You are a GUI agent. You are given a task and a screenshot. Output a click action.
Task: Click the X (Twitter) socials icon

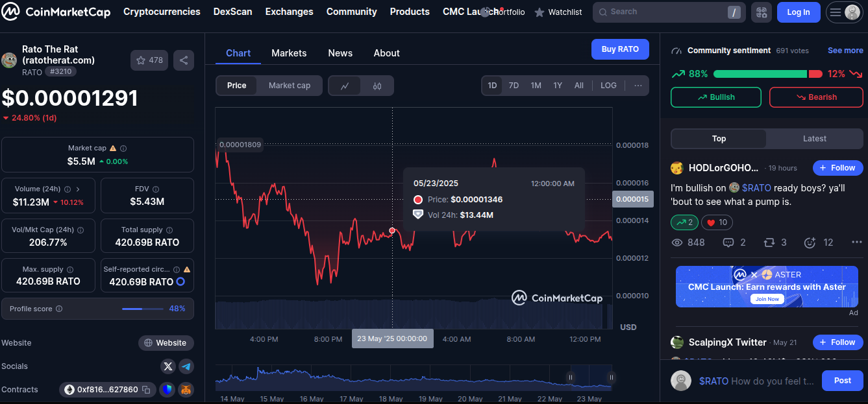pos(168,366)
